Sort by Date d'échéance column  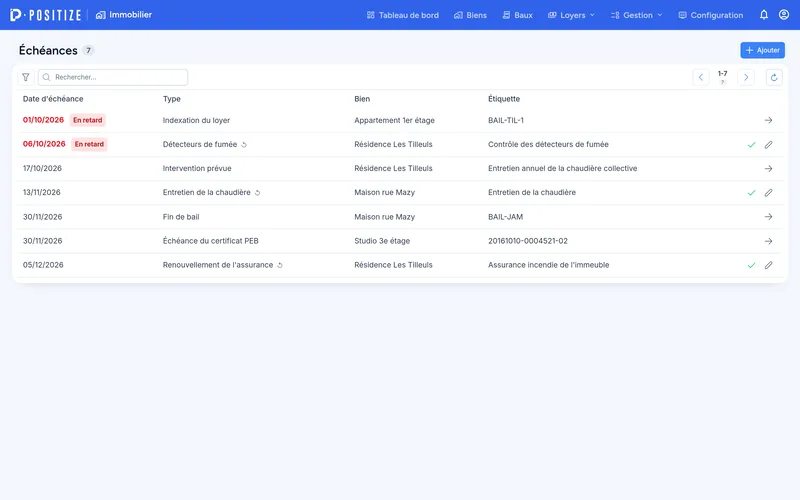[53, 99]
